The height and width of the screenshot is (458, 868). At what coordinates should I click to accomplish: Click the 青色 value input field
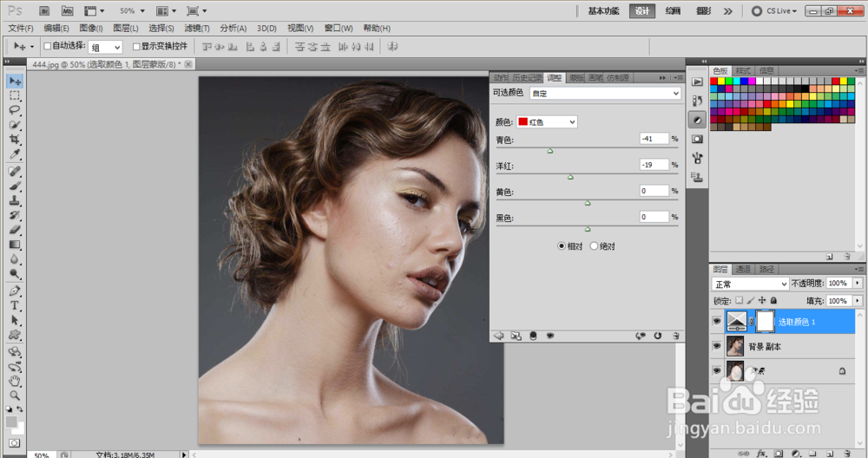[x=654, y=139]
